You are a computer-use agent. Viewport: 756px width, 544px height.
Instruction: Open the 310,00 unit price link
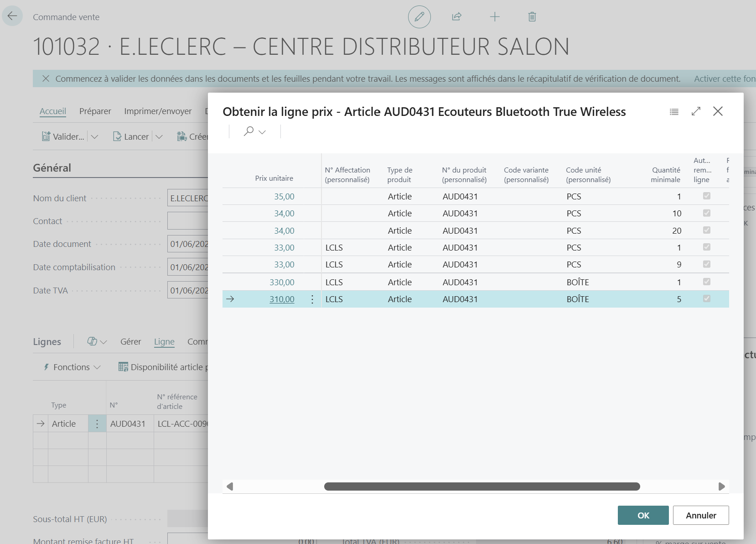[282, 299]
